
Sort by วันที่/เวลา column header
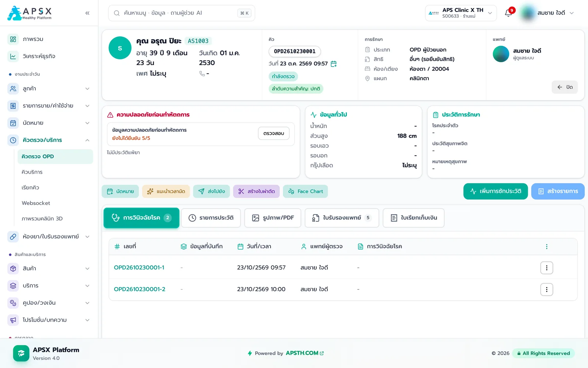point(254,247)
